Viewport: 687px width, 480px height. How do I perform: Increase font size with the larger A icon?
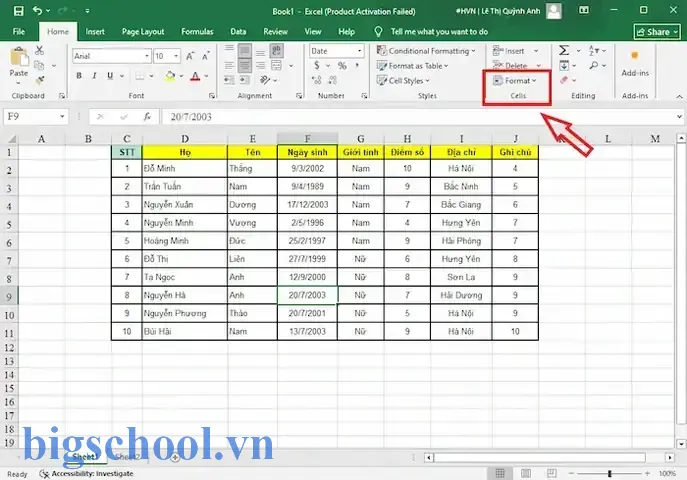190,56
